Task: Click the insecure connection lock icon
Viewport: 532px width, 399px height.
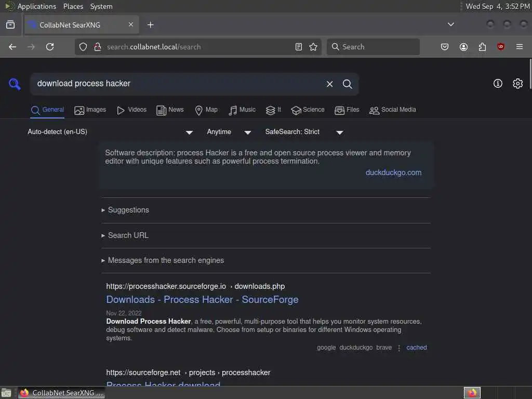Action: click(x=98, y=47)
